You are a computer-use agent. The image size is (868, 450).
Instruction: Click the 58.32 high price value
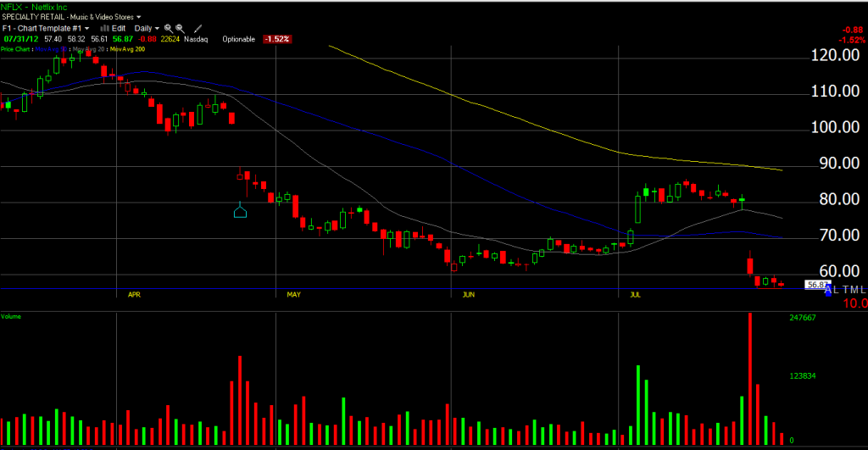tap(76, 39)
